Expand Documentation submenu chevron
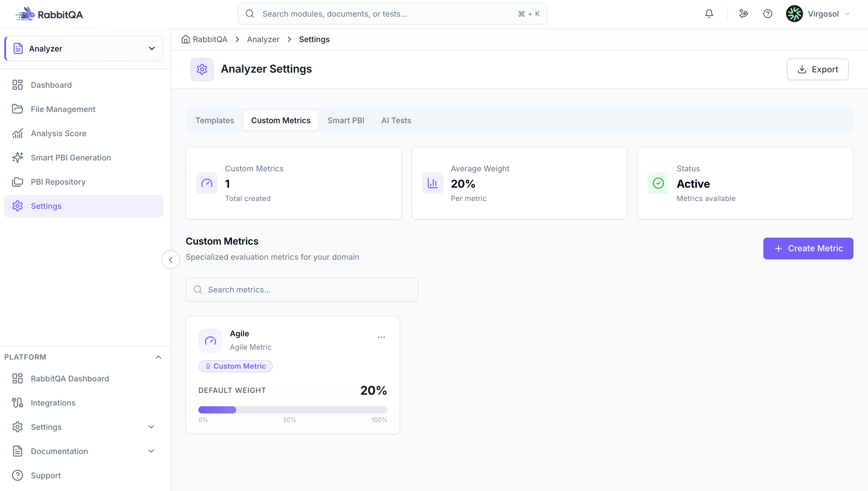This screenshot has height=491, width=868. (x=151, y=451)
